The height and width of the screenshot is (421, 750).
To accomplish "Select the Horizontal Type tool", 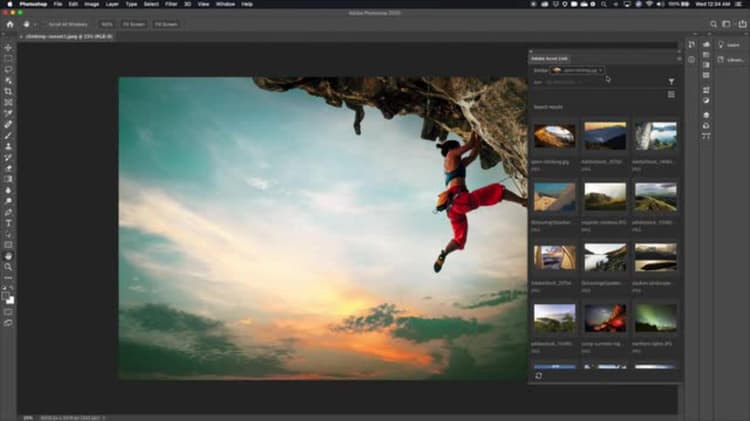I will pyautogui.click(x=8, y=222).
